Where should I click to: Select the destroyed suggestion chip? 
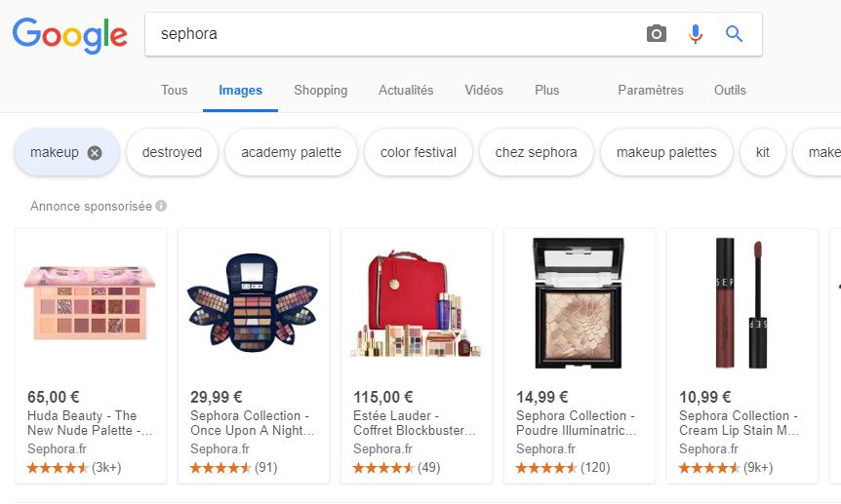click(172, 152)
